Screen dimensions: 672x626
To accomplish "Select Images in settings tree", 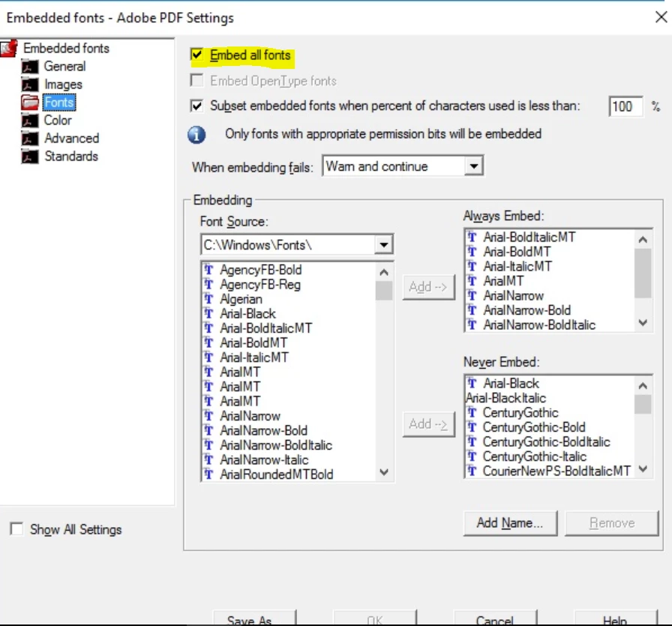I will [64, 85].
